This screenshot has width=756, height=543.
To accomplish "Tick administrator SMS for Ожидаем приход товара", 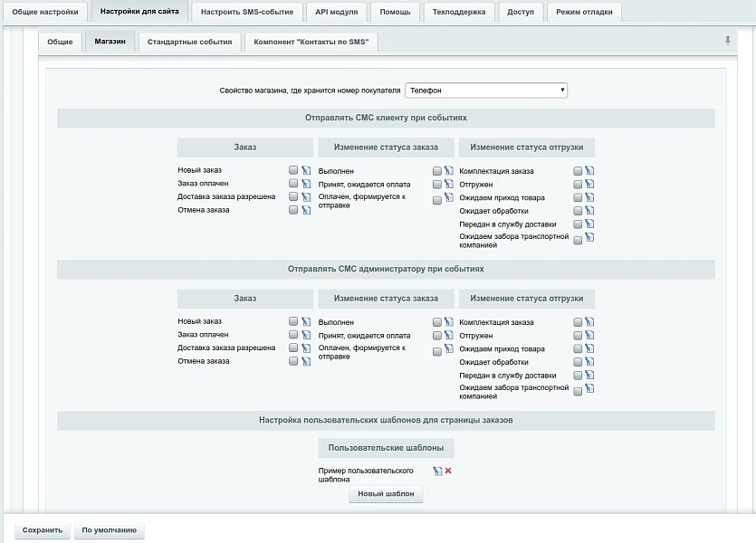I will tap(578, 348).
